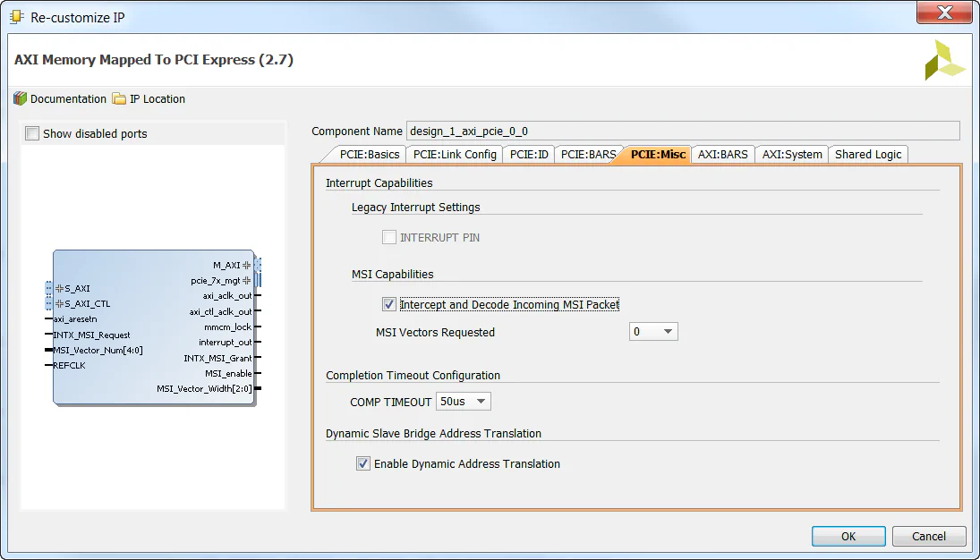The width and height of the screenshot is (980, 560).
Task: Click the Xilinx logo in the corner
Action: tap(945, 60)
